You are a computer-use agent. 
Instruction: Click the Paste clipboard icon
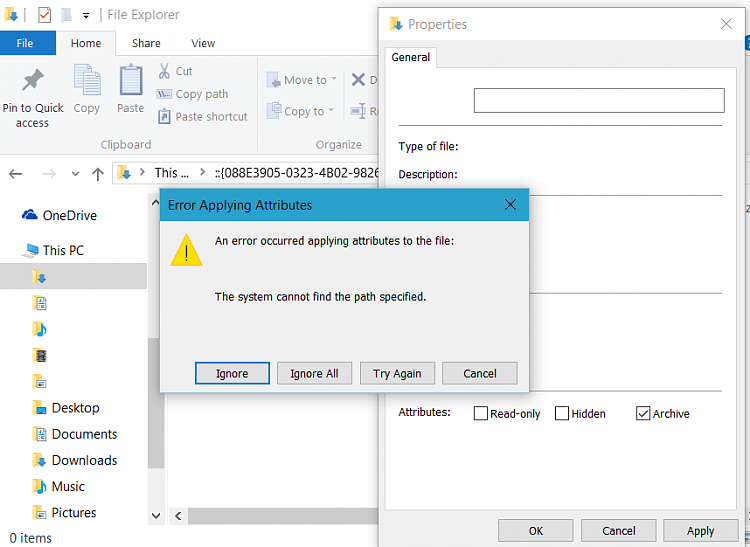point(131,80)
